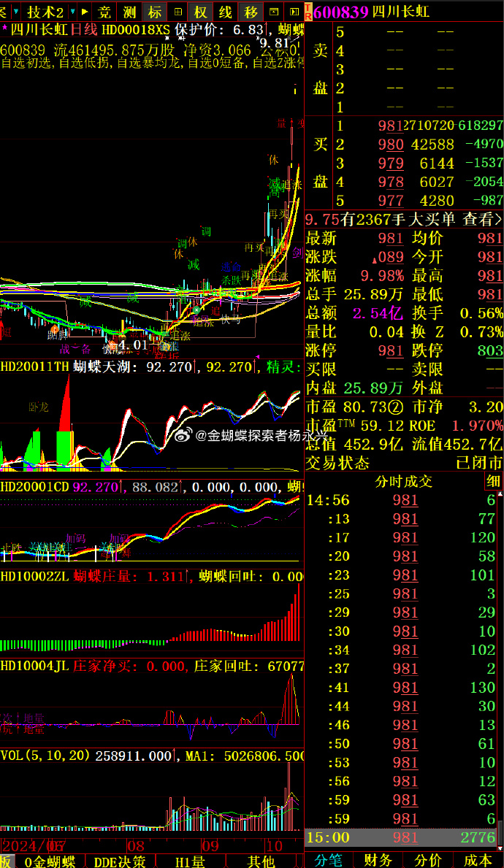Click the HD20011TH indicator label
The height and width of the screenshot is (868, 504).
[35, 366]
